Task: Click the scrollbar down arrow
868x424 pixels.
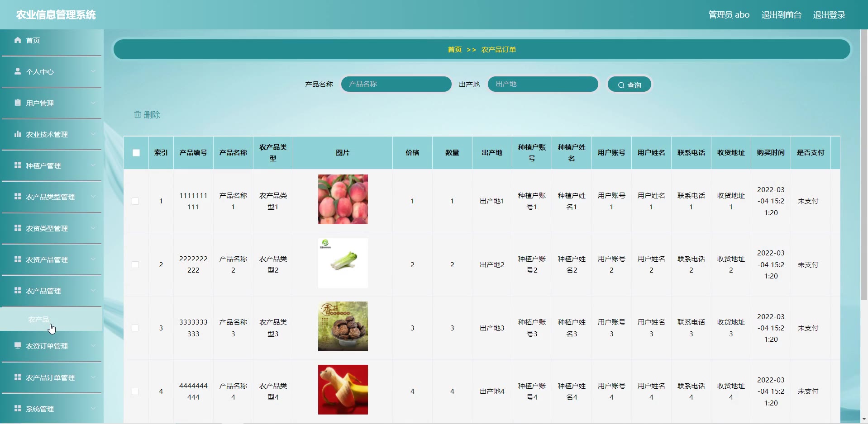Action: click(x=864, y=419)
